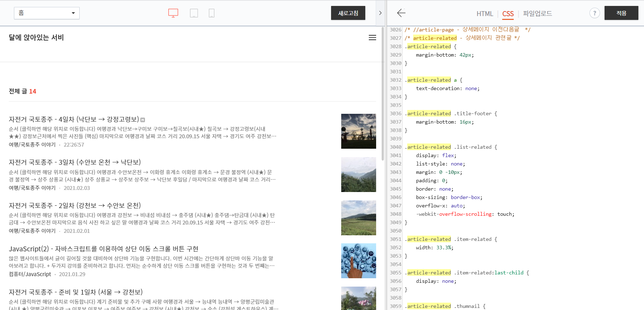
Task: Collapse preview with the chevron arrow
Action: (x=380, y=13)
